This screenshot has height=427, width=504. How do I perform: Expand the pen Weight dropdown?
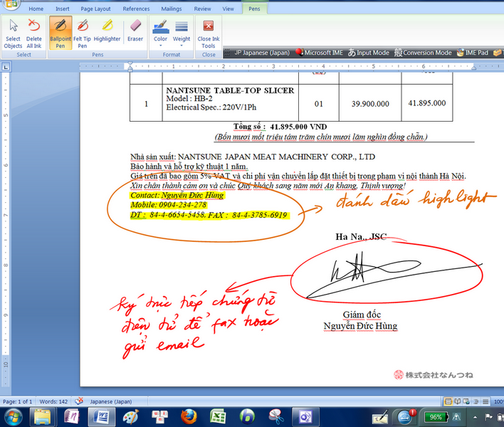[182, 33]
